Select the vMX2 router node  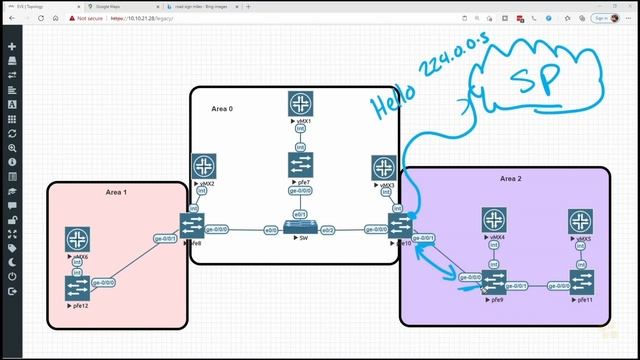click(x=204, y=166)
